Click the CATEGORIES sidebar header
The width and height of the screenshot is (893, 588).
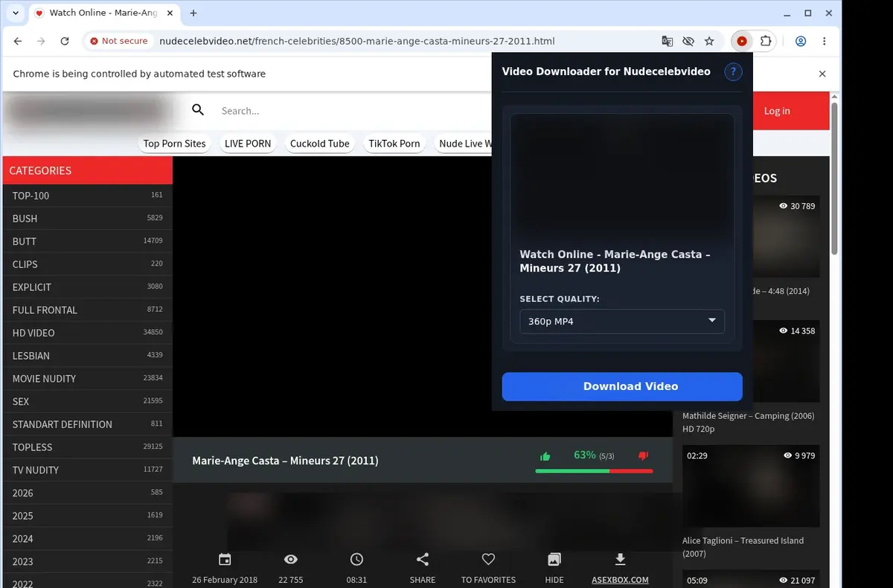click(87, 170)
